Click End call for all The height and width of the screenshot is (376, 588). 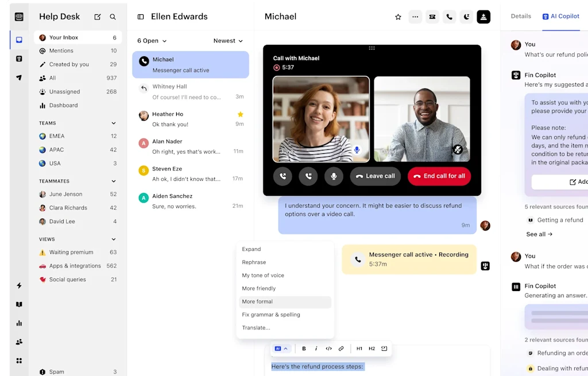[x=439, y=176]
